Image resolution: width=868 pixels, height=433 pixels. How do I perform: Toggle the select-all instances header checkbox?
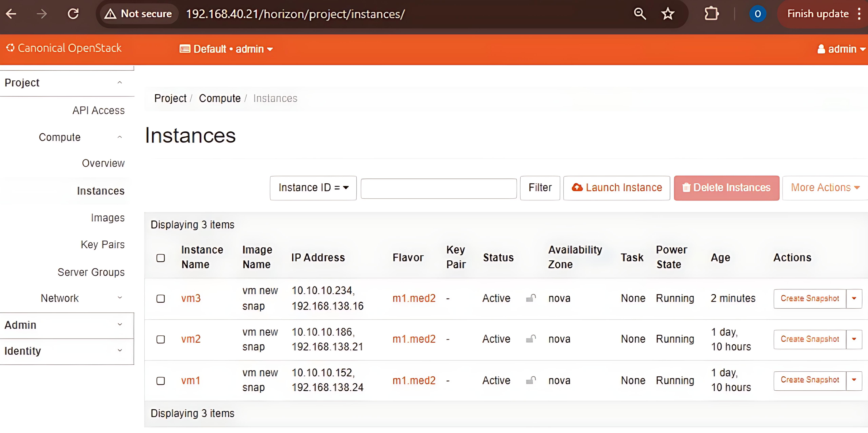tap(161, 258)
